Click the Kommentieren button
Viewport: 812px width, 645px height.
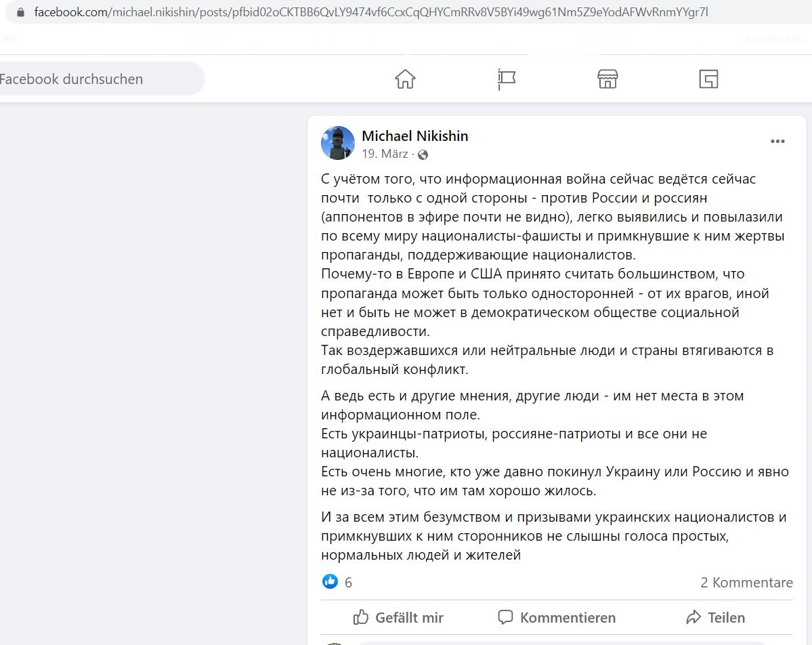557,617
